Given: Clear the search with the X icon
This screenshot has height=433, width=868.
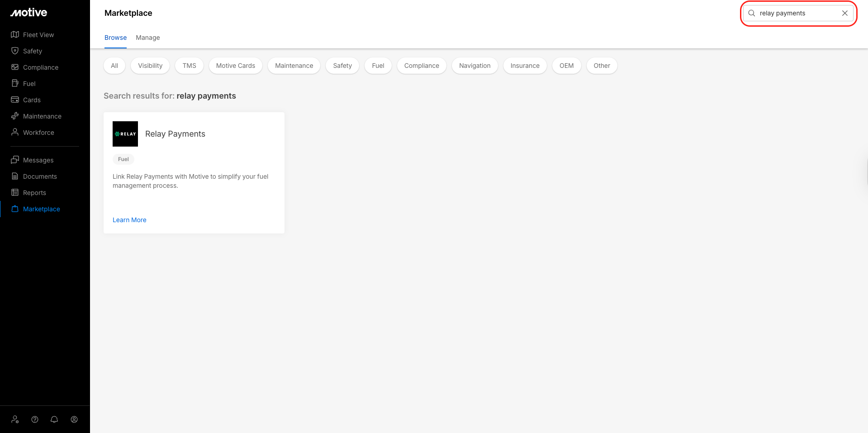Looking at the screenshot, I should [845, 13].
